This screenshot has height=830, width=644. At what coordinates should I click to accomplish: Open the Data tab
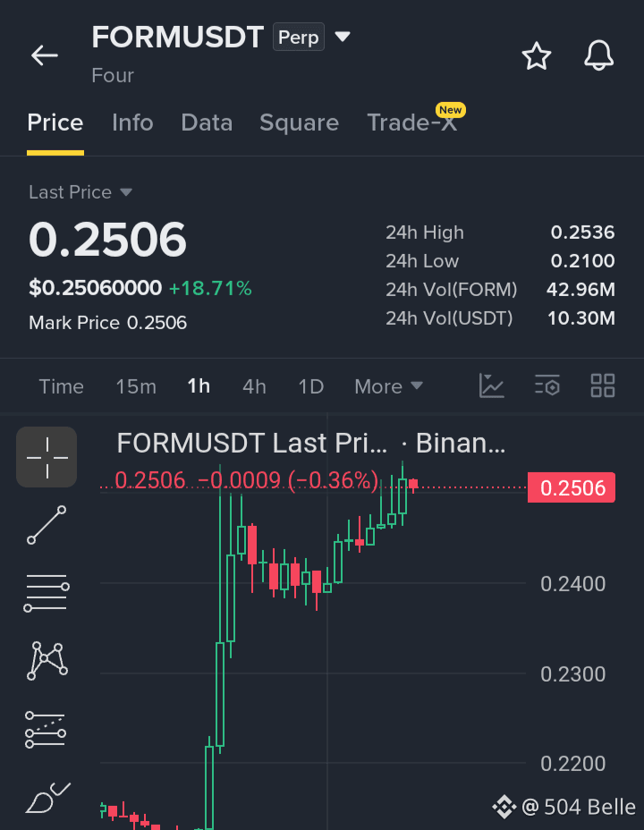(207, 123)
